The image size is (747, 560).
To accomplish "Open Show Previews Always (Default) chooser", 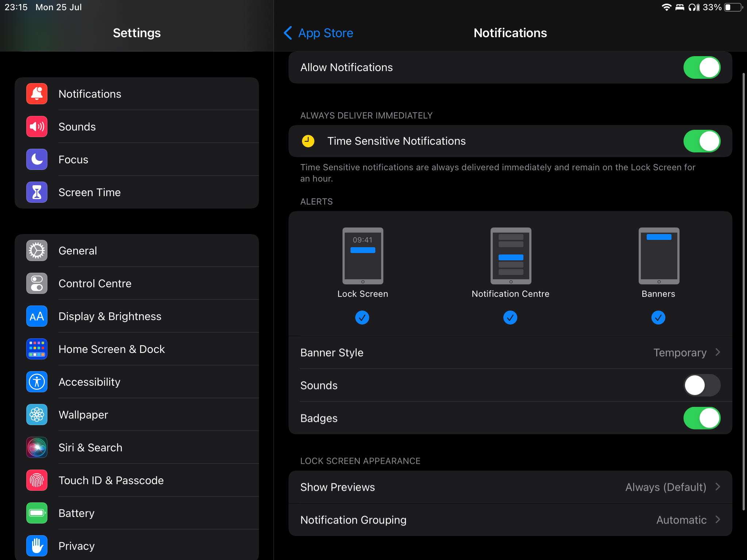I will click(x=672, y=487).
